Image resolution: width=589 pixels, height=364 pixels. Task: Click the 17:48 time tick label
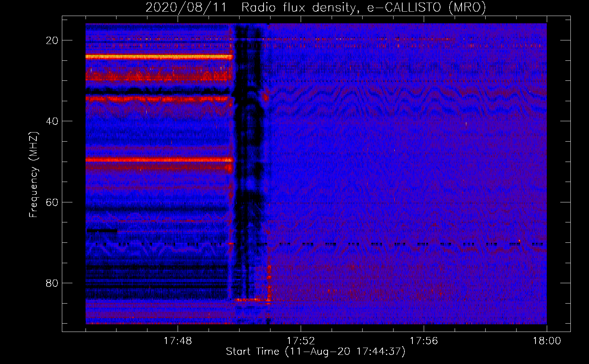point(178,341)
